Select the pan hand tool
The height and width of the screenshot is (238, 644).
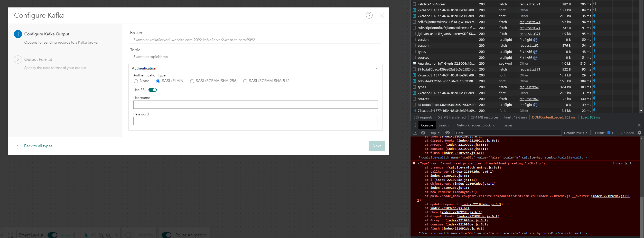(94, 235)
